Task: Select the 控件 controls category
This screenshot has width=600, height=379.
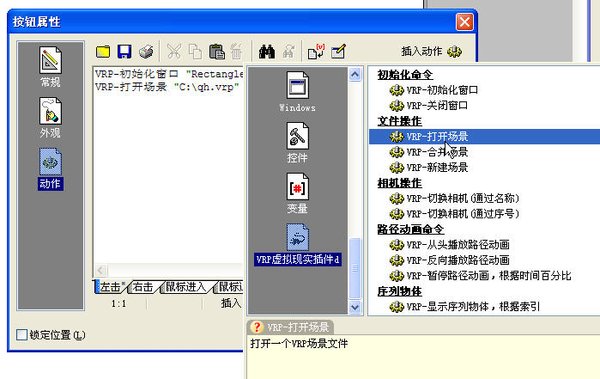Action: [297, 143]
